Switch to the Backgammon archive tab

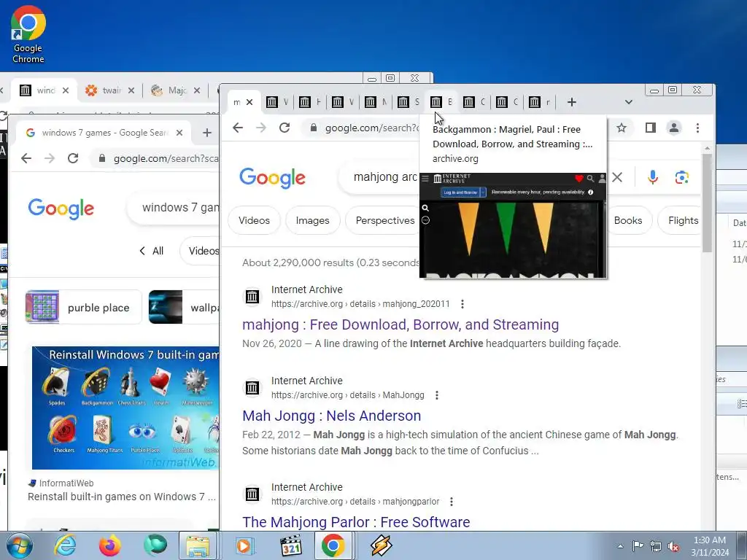pos(441,102)
